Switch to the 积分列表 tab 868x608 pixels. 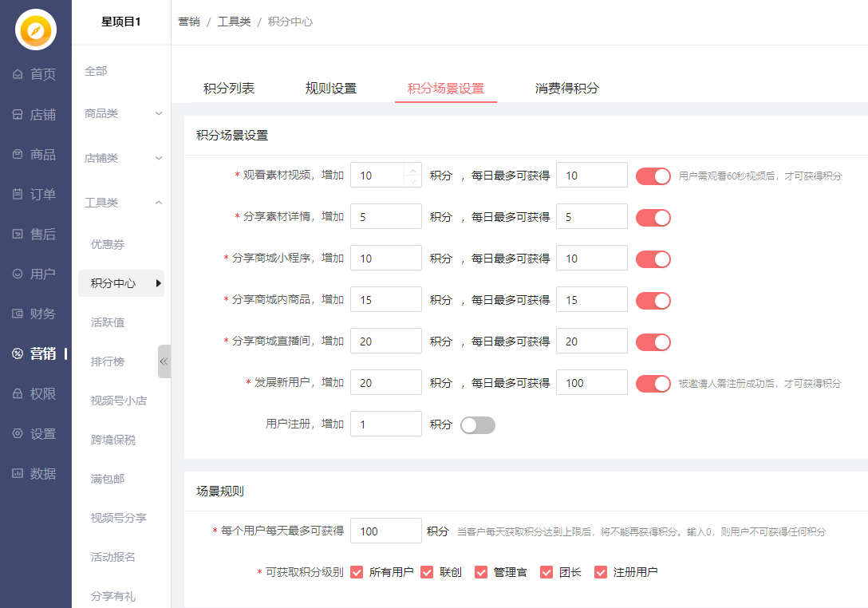(229, 89)
